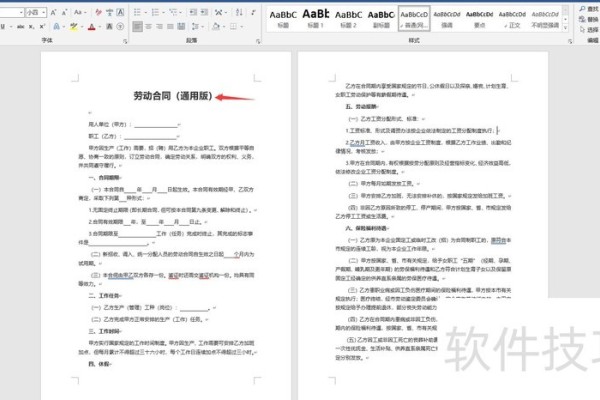Toggle character shading icon

point(109,27)
